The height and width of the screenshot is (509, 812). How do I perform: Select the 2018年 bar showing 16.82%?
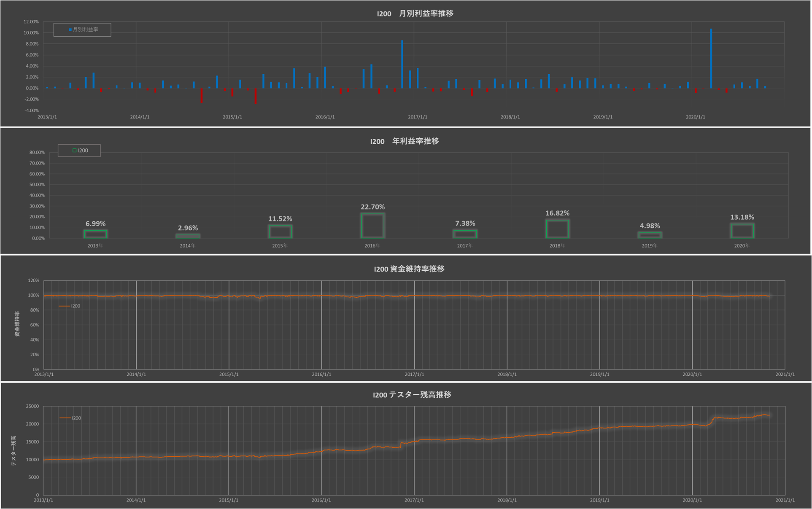click(557, 229)
